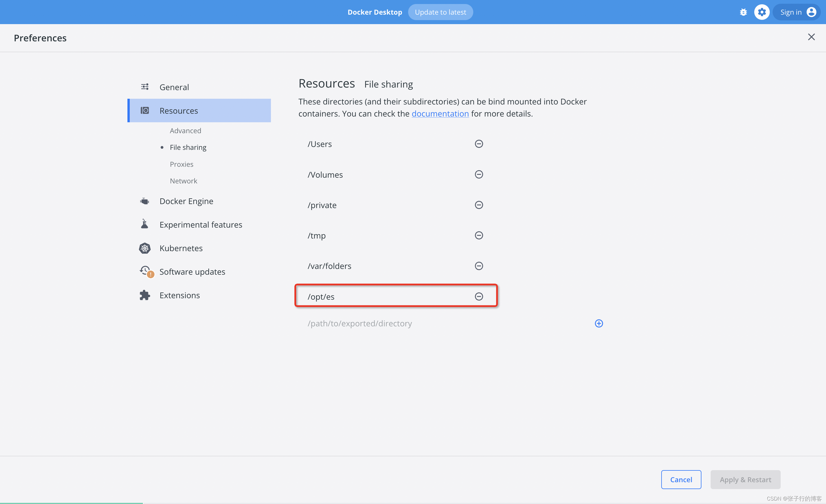Viewport: 826px width, 504px height.
Task: Click the settings gear icon
Action: tap(762, 12)
